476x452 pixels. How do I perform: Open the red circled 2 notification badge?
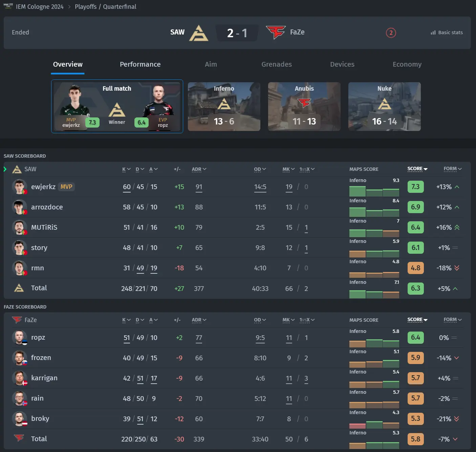[391, 33]
